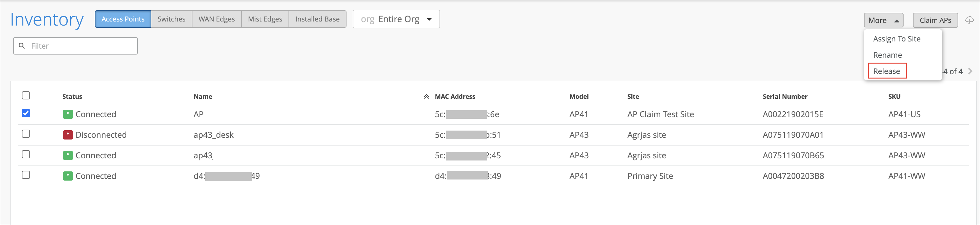Click green Connected status icon for AP
980x225 pixels.
point(68,114)
